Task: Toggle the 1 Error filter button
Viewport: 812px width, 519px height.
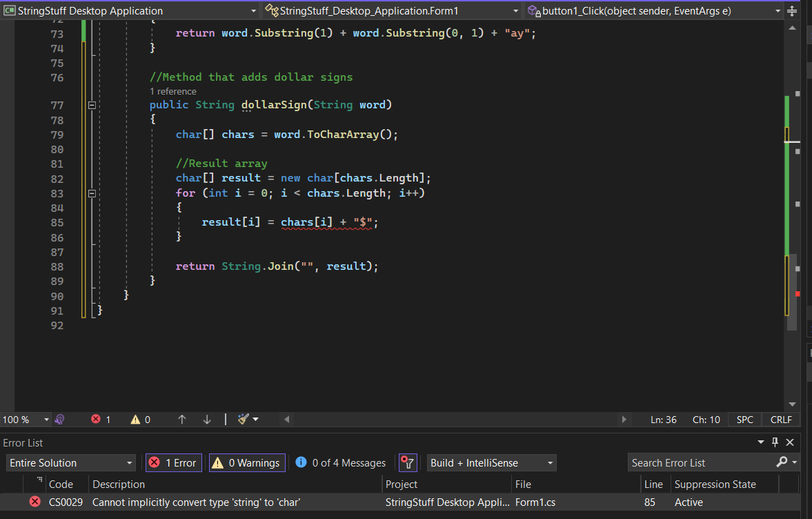Action: point(173,462)
